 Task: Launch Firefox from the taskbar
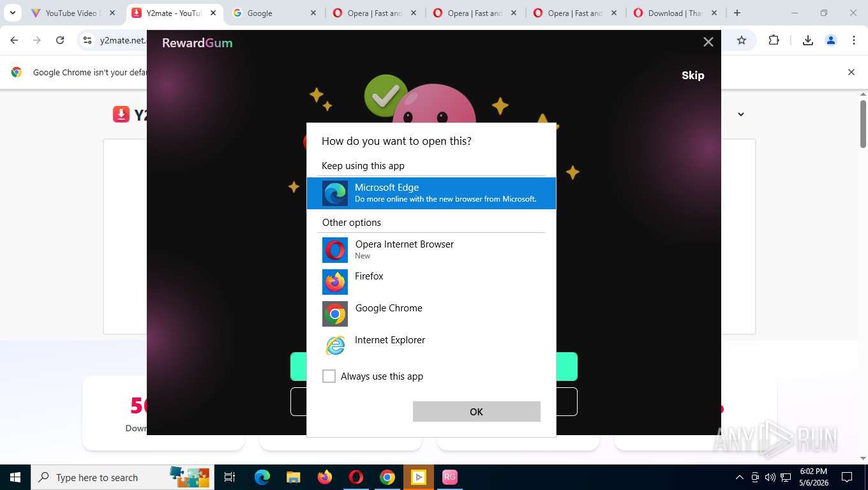click(x=325, y=477)
